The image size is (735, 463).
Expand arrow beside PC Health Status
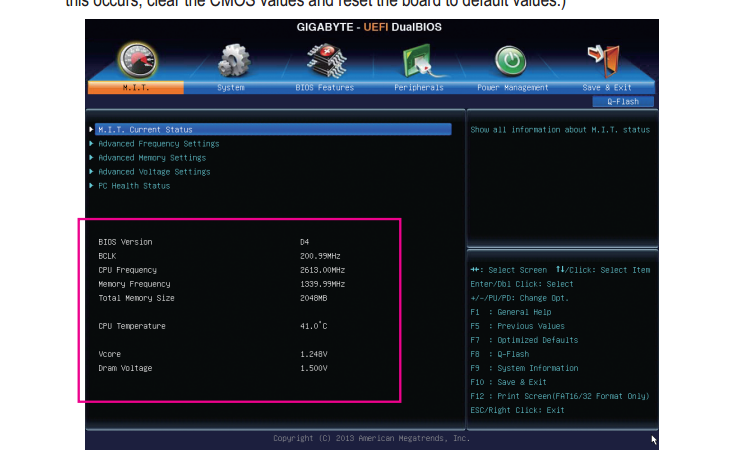pyautogui.click(x=91, y=186)
